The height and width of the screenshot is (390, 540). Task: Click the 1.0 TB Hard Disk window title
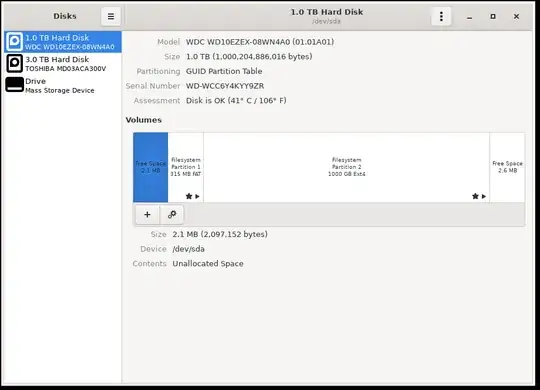click(327, 12)
